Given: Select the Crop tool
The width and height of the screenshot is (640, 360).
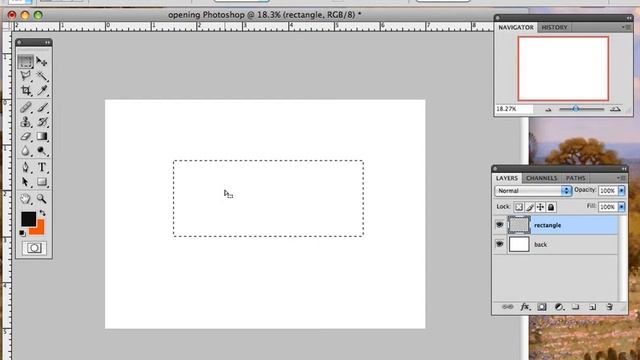Looking at the screenshot, I should (25, 90).
